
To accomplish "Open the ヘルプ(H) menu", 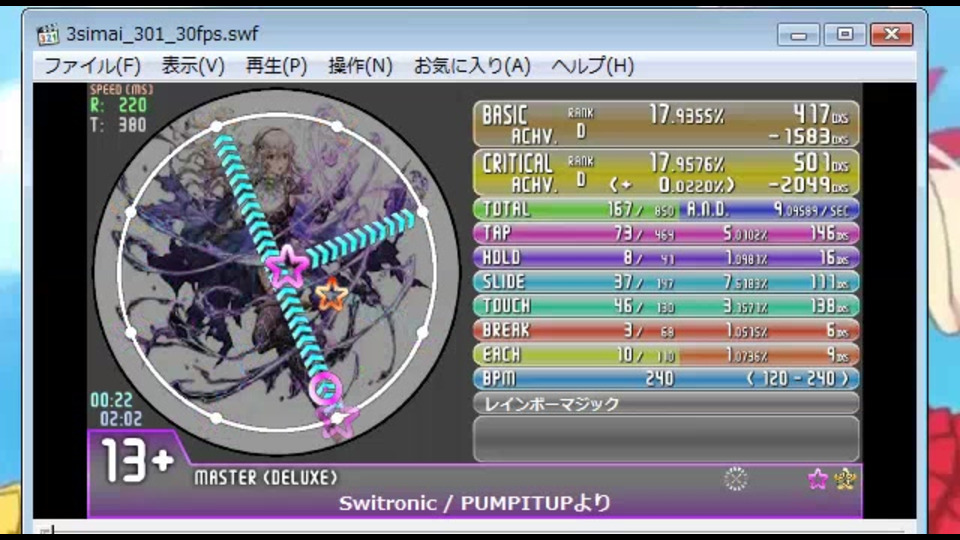I will click(x=593, y=66).
